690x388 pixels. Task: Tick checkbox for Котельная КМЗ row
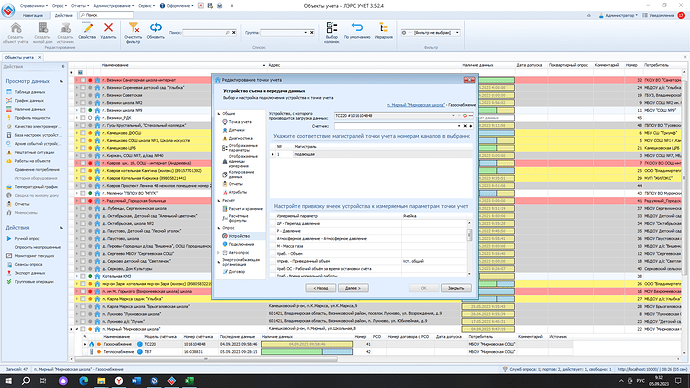pos(83,276)
